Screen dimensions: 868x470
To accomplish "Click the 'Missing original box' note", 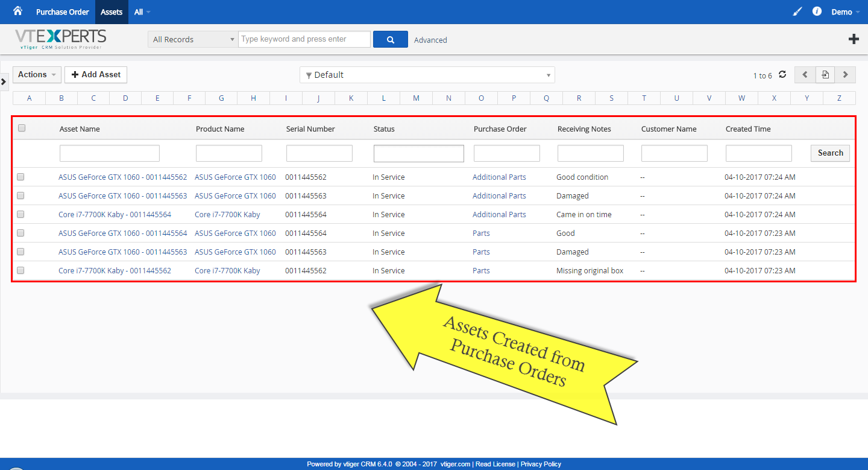I will pyautogui.click(x=590, y=271).
